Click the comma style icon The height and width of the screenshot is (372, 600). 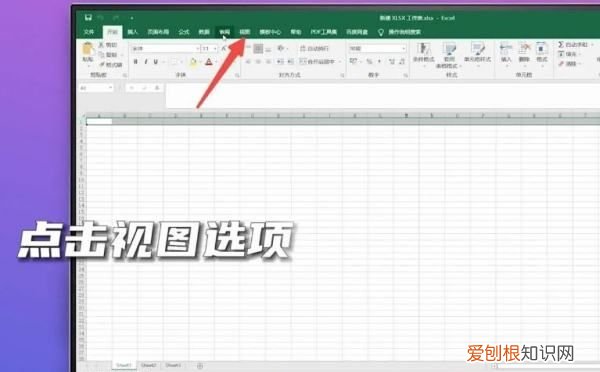click(380, 61)
